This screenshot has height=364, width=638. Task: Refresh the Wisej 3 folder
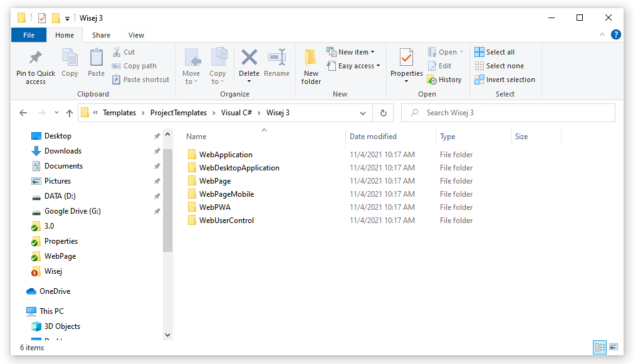click(384, 113)
